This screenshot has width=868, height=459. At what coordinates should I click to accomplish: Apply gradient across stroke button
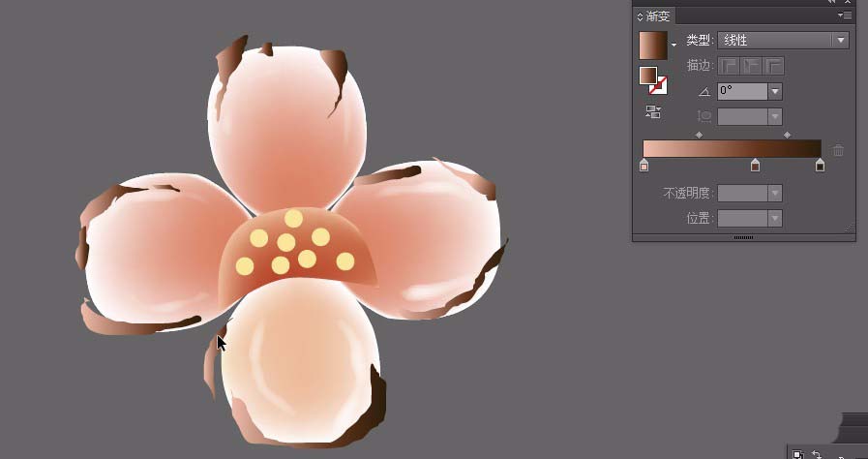pos(774,66)
